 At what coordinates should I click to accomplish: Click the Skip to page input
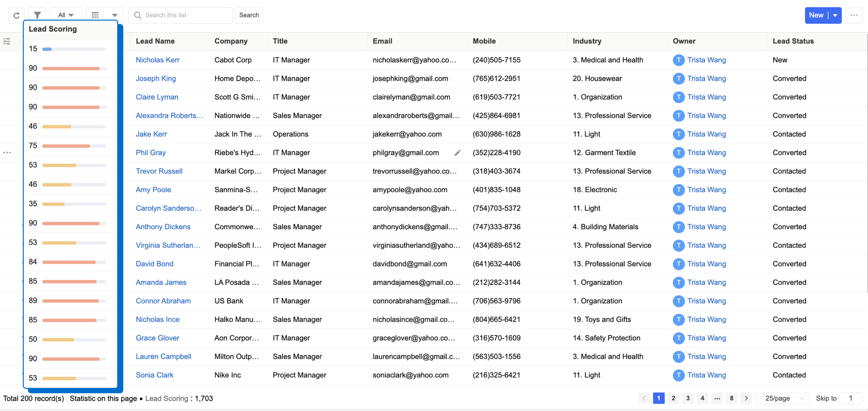coord(850,399)
